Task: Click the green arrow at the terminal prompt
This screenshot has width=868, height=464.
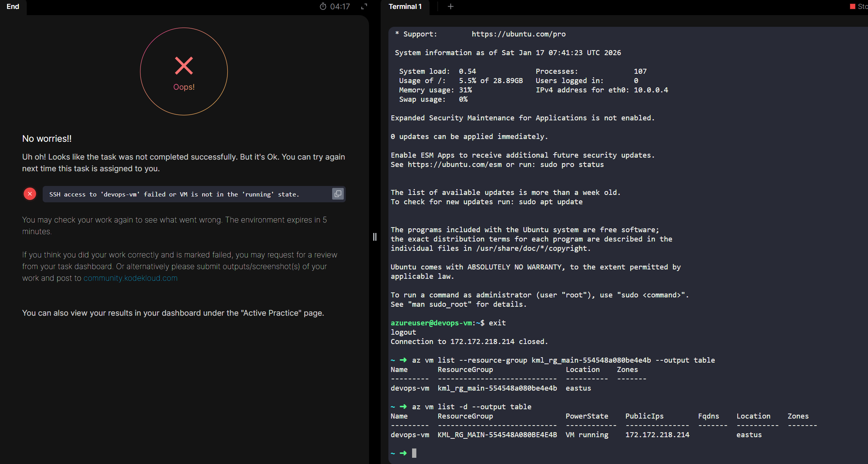Action: click(x=403, y=453)
